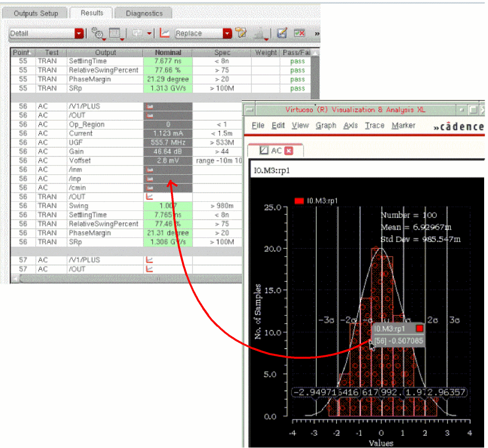The width and height of the screenshot is (488, 448).
Task: Close the AC graph tab
Action: (x=289, y=151)
